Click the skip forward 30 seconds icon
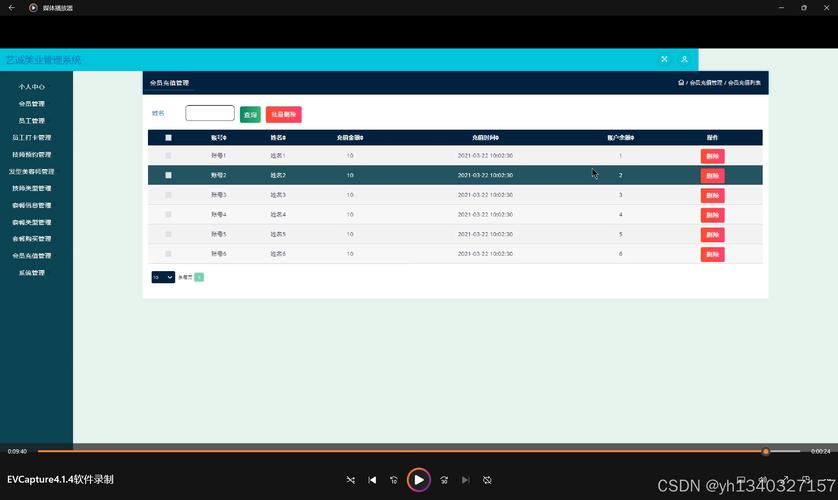 (x=444, y=480)
